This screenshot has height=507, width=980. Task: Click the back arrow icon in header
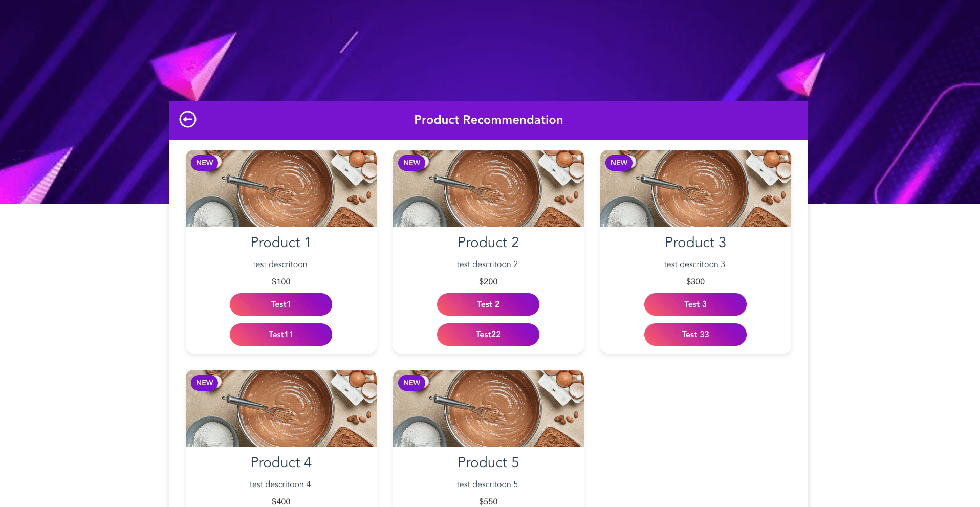click(x=188, y=119)
